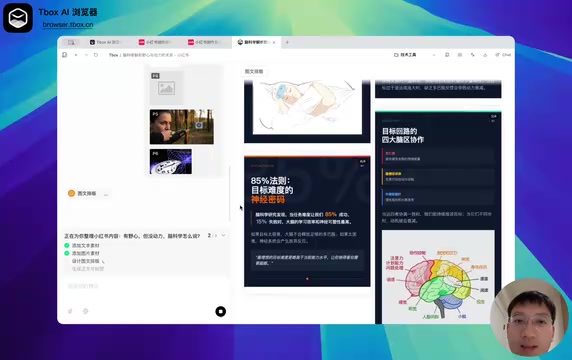Collapse the task progress list chevron
572x360 pixels.
click(223, 236)
